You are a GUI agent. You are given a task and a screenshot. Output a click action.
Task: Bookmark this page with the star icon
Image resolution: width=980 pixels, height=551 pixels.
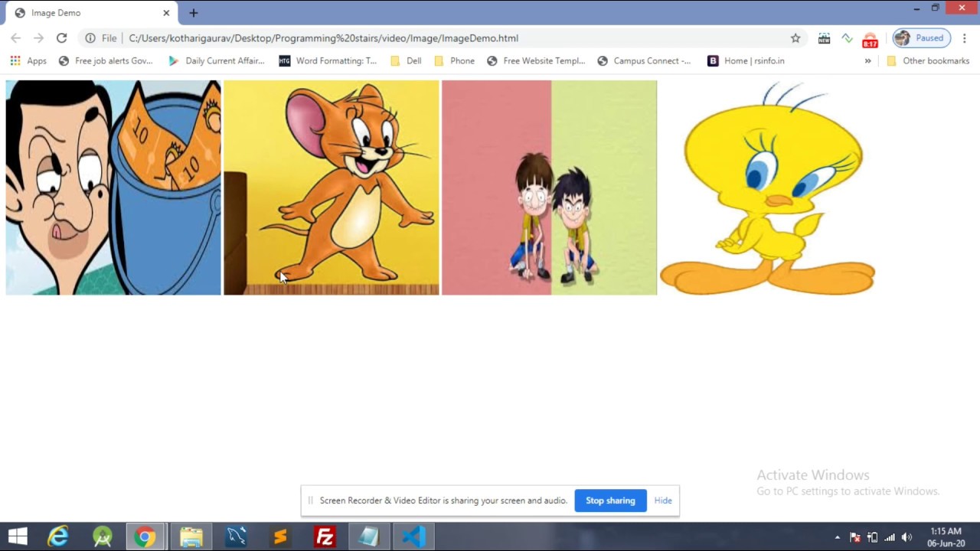(x=795, y=37)
